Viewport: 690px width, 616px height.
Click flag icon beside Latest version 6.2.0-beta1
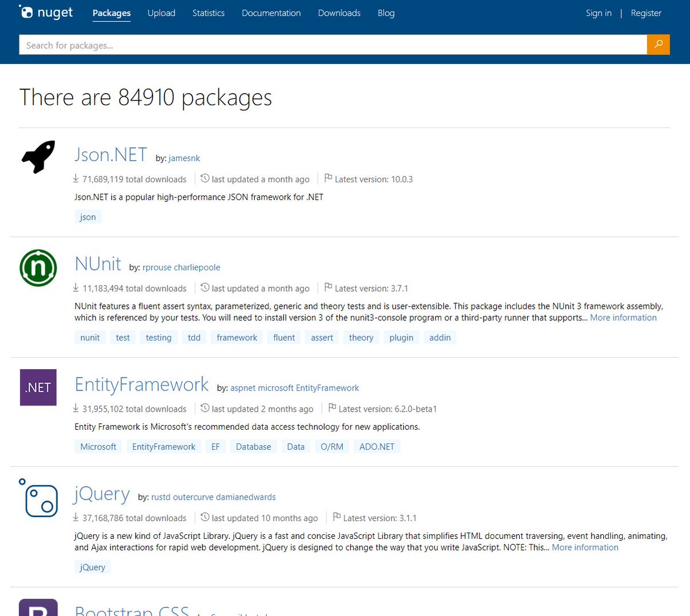coord(332,408)
